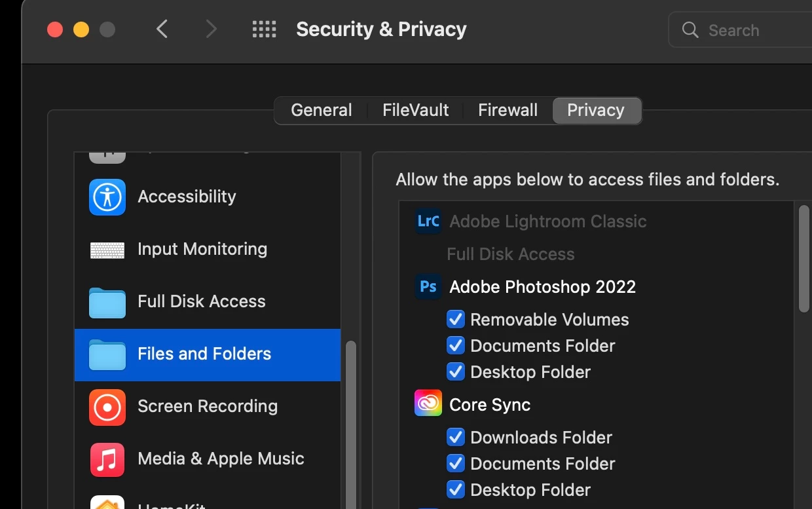Toggle Core Sync's Desktop Folder checkbox
812x509 pixels.
[455, 490]
